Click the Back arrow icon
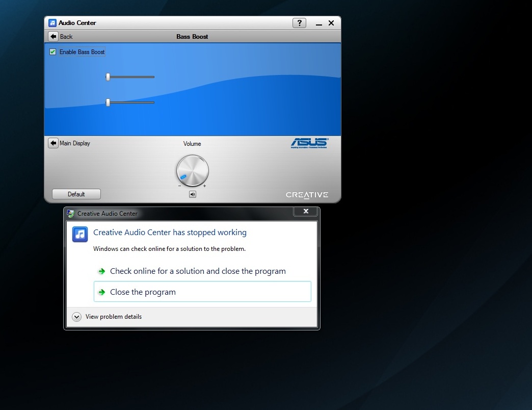 tap(54, 36)
